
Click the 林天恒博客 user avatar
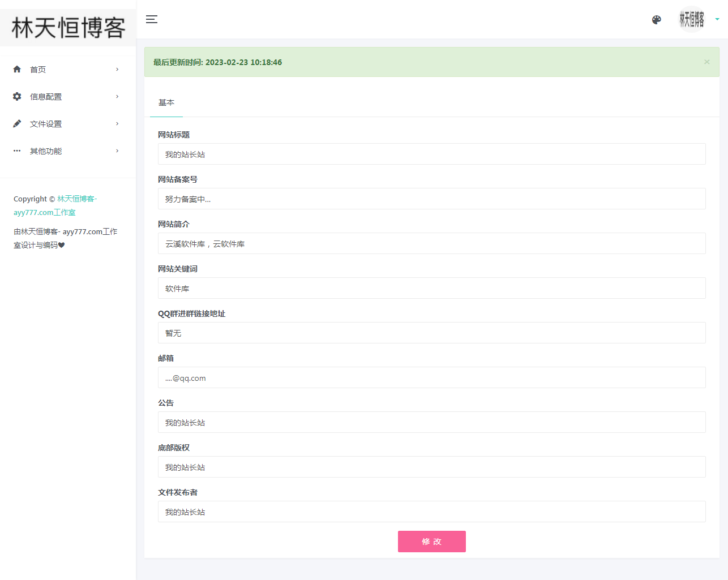click(x=692, y=20)
